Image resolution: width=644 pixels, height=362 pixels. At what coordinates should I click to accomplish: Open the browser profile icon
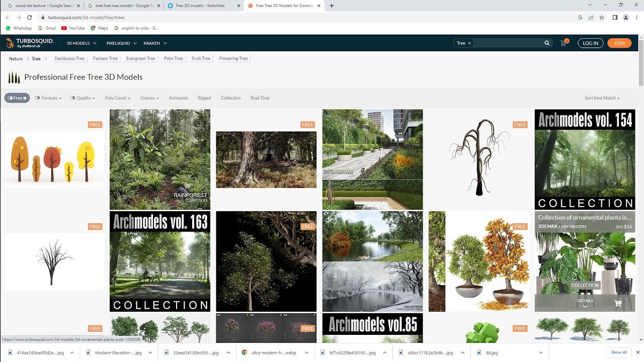(x=626, y=17)
